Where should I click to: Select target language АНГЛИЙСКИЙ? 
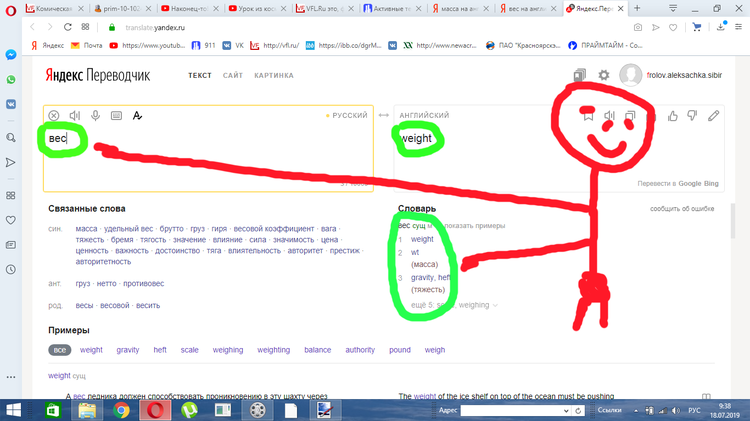pos(424,115)
